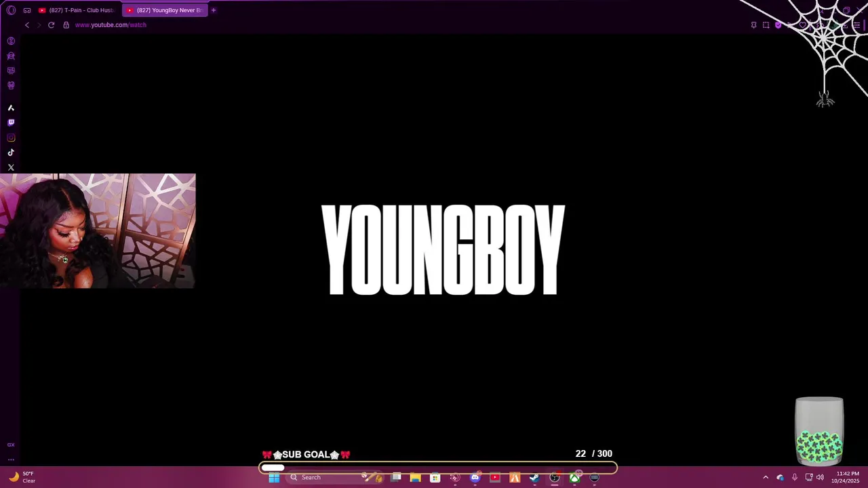Screen dimensions: 868x488
Task: View site security padlock info
Action: (66, 25)
